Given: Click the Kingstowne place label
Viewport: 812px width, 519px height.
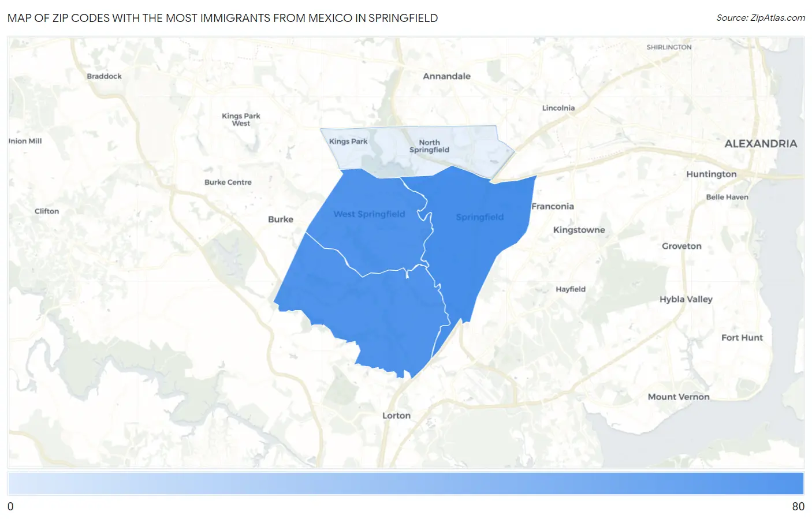Looking at the screenshot, I should tap(579, 230).
